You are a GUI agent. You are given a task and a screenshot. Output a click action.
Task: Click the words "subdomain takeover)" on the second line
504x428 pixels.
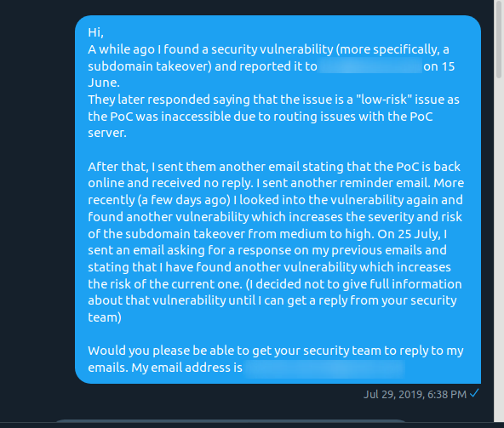(150, 66)
